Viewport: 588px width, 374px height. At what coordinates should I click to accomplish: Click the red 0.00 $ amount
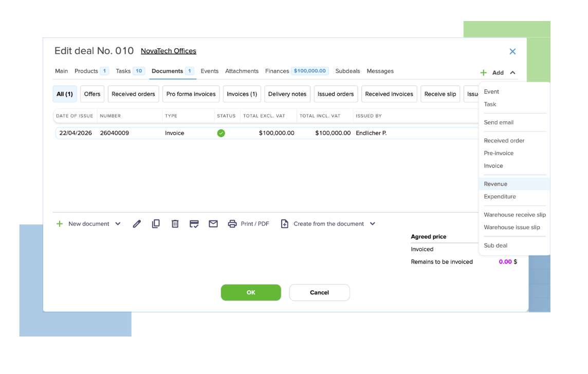tap(507, 261)
